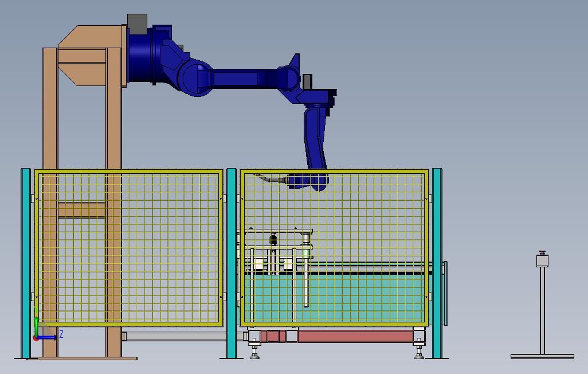The height and width of the screenshot is (374, 588).
Task: Select the red base beam under the fence
Action: (354, 336)
